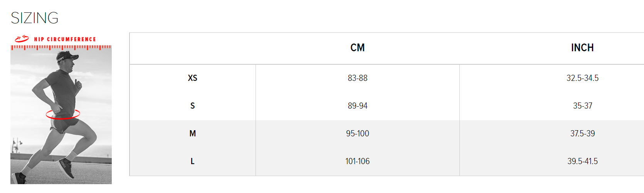Click the 95-100 cm cell
Image resolution: width=644 pixels, height=193 pixels.
(357, 134)
